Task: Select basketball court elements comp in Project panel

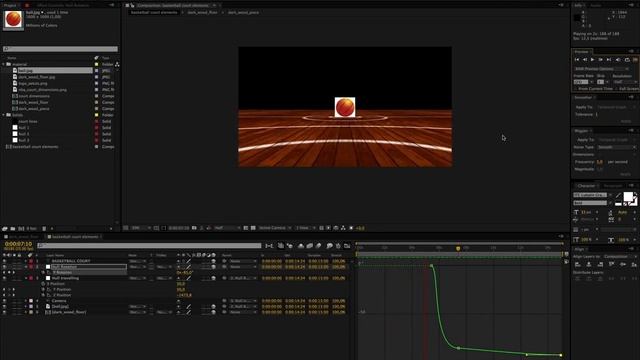Action: point(35,147)
